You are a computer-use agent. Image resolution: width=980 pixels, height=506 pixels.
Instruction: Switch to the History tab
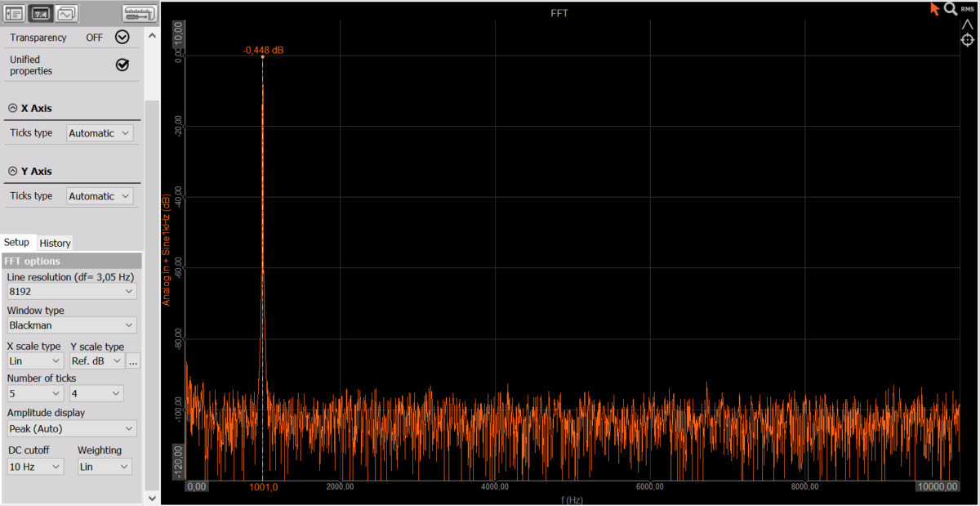(56, 243)
